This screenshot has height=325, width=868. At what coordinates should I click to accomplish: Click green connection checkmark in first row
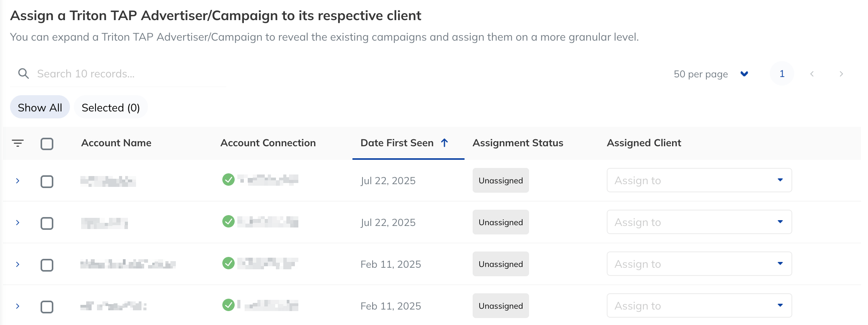click(228, 180)
